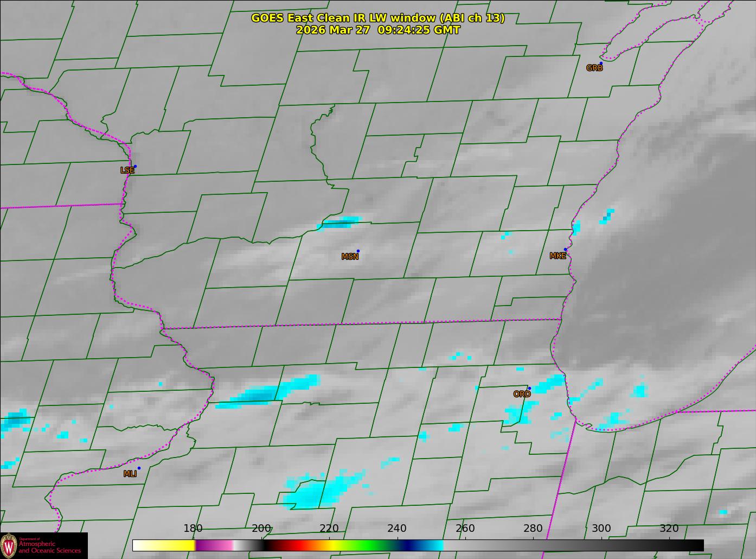Click the MLI station label

(x=130, y=474)
